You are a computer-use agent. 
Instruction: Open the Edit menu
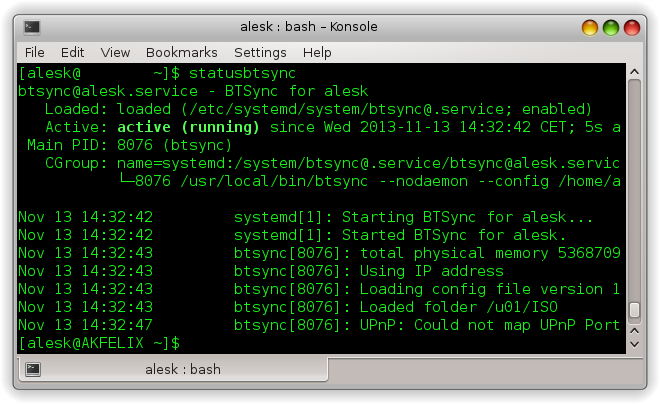pos(72,52)
